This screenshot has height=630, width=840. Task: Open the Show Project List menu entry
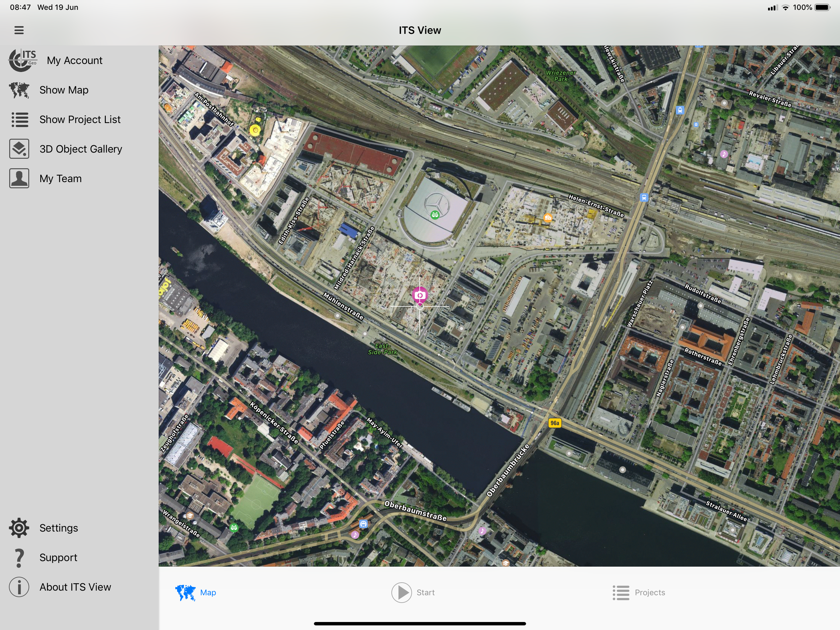pos(80,119)
